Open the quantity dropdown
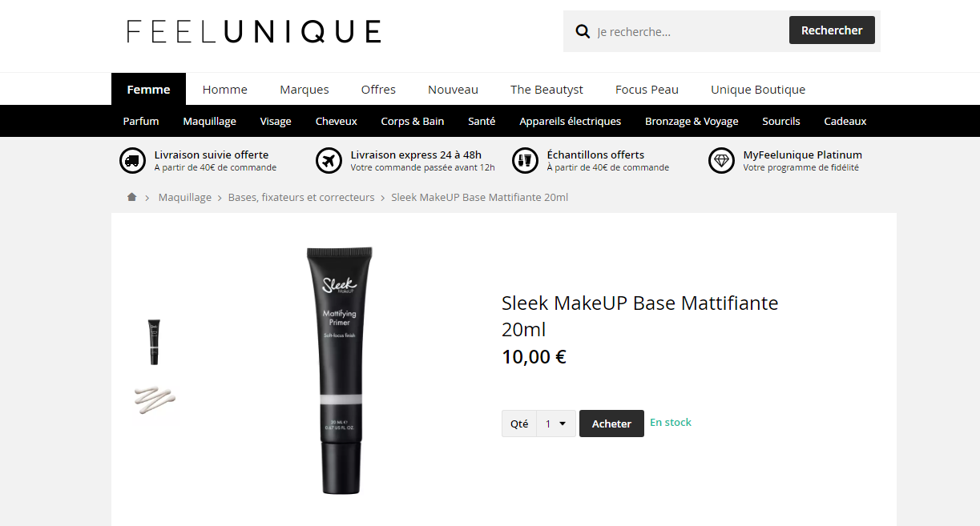The image size is (980, 526). (555, 424)
